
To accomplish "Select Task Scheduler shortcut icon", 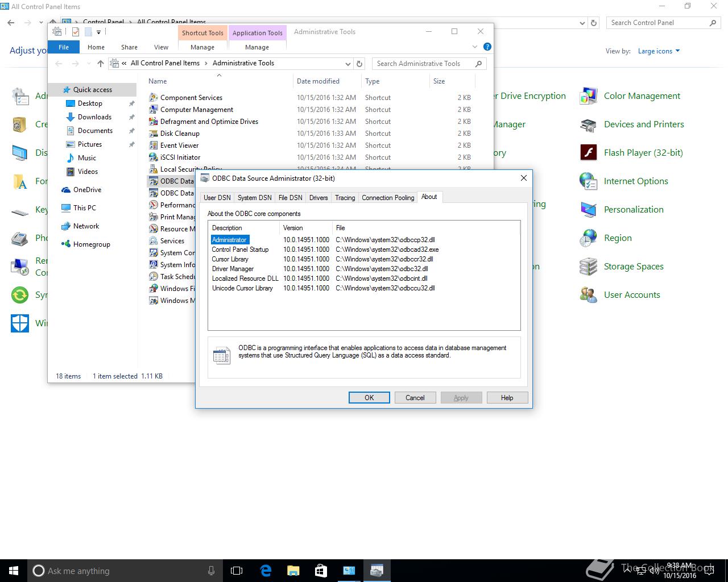I will pos(153,276).
